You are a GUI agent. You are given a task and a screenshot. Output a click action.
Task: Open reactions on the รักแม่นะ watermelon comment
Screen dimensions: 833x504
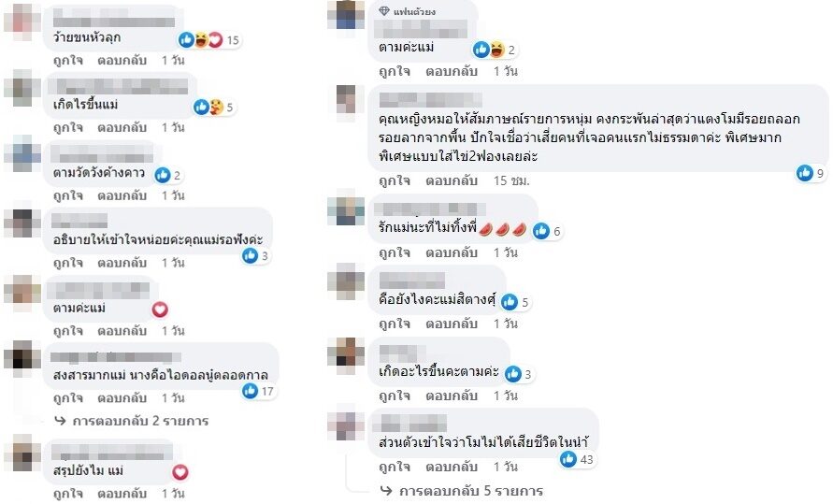coord(547,231)
